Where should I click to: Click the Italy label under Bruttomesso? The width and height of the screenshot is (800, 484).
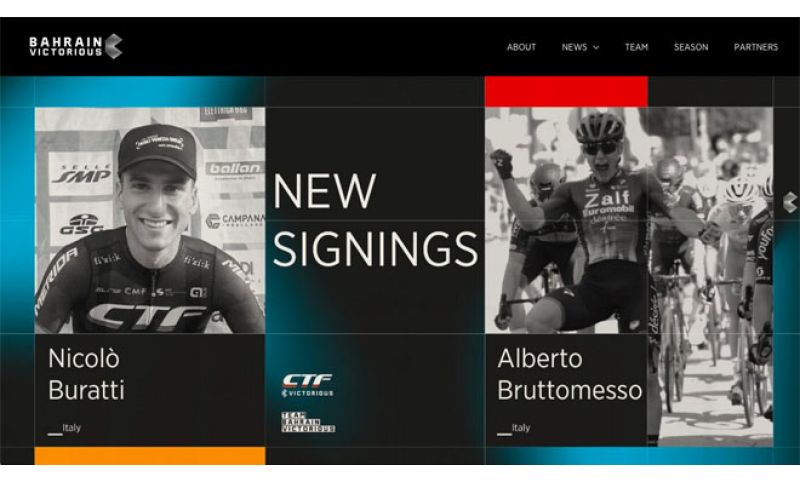(521, 427)
